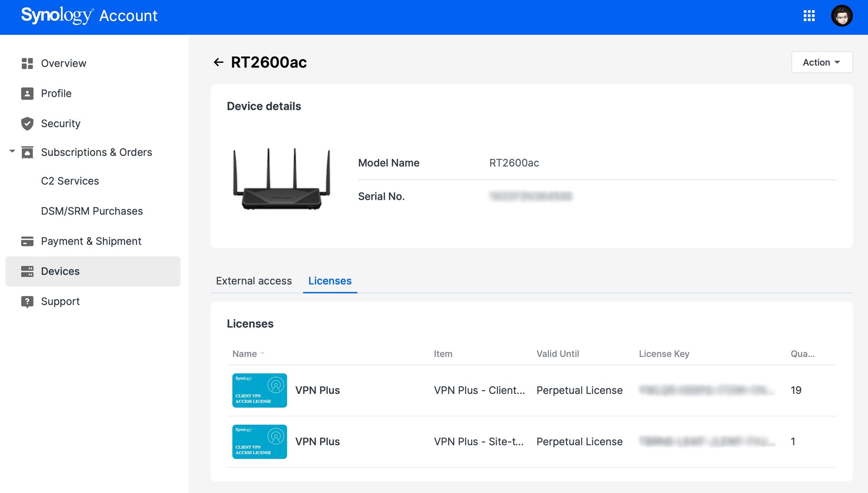Click the RT2600ac page title
This screenshot has height=493, width=868.
pyautogui.click(x=269, y=62)
